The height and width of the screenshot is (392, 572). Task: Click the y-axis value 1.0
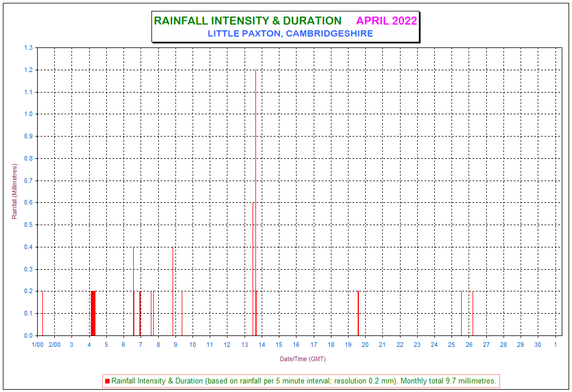point(28,114)
